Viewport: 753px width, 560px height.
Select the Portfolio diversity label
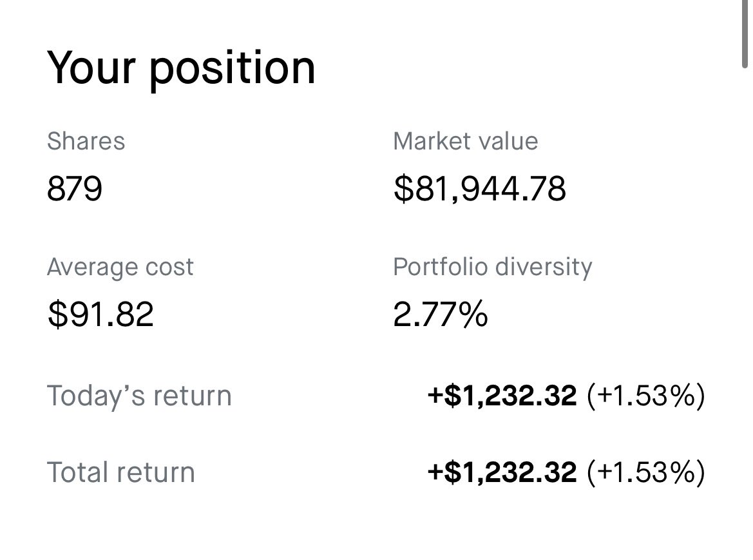click(x=493, y=267)
